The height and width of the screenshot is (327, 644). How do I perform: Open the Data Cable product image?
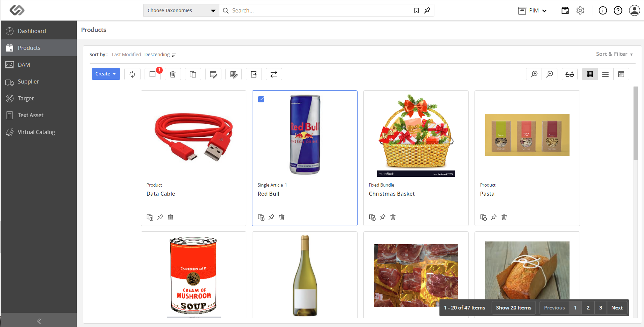tap(193, 137)
